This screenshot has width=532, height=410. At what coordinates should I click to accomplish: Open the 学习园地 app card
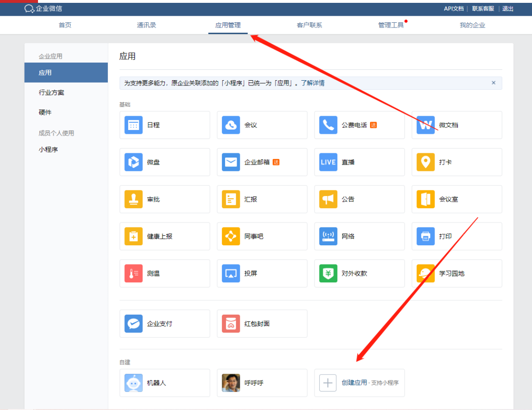456,273
